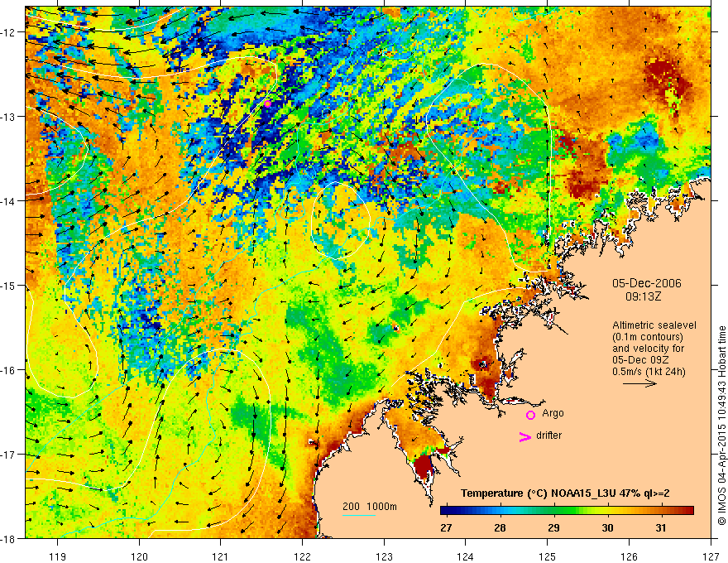
Task: Click the longitude axis label 127
Action: tap(711, 556)
